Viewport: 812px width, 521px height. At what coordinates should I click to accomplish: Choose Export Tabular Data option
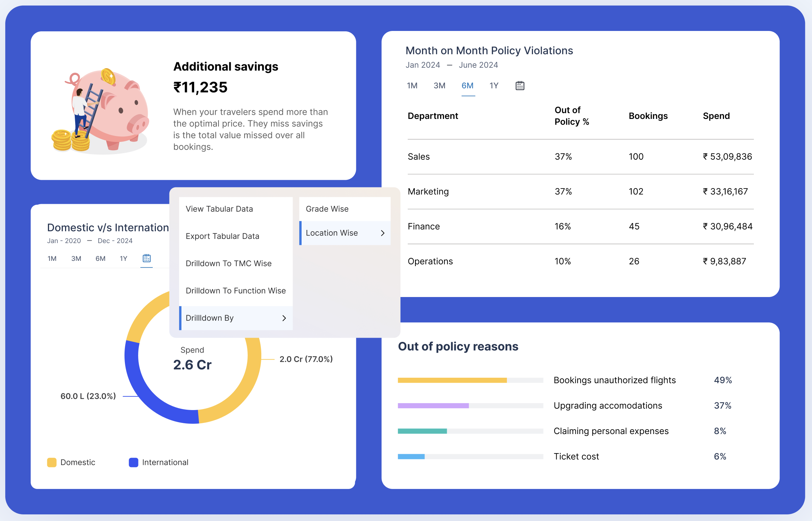click(222, 236)
